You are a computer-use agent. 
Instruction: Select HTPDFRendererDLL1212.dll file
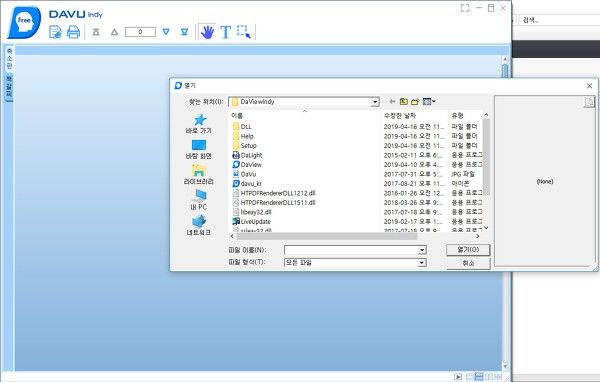point(274,193)
